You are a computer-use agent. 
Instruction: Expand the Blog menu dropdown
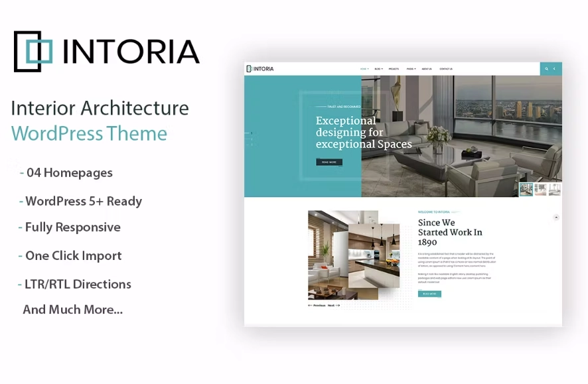point(378,68)
